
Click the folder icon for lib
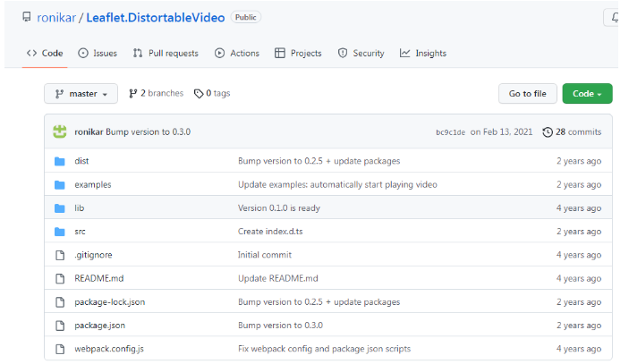click(x=60, y=208)
